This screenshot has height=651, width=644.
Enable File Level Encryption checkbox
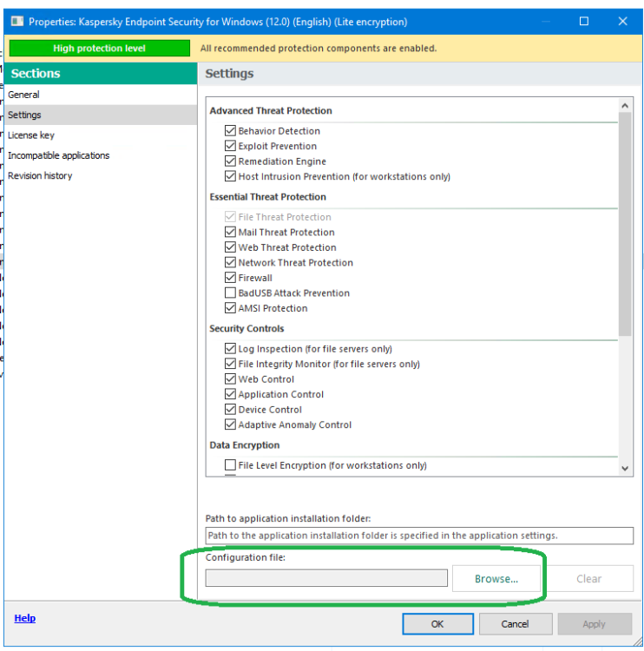pyautogui.click(x=230, y=464)
